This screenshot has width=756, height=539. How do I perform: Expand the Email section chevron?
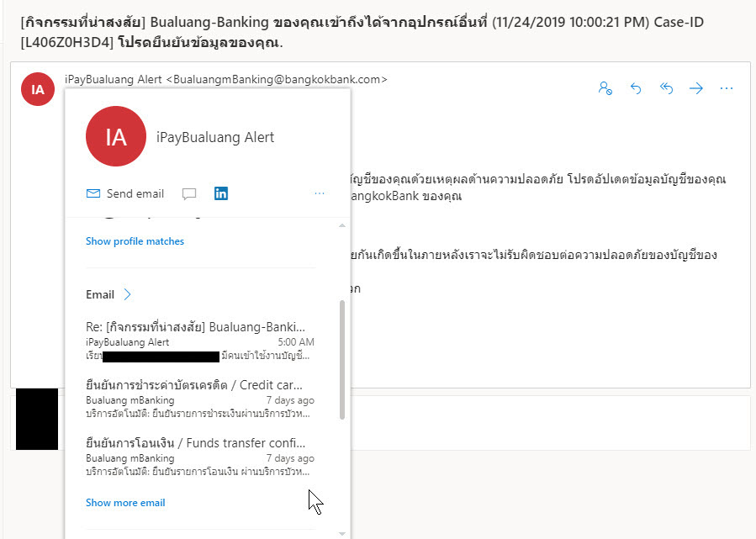pos(127,294)
